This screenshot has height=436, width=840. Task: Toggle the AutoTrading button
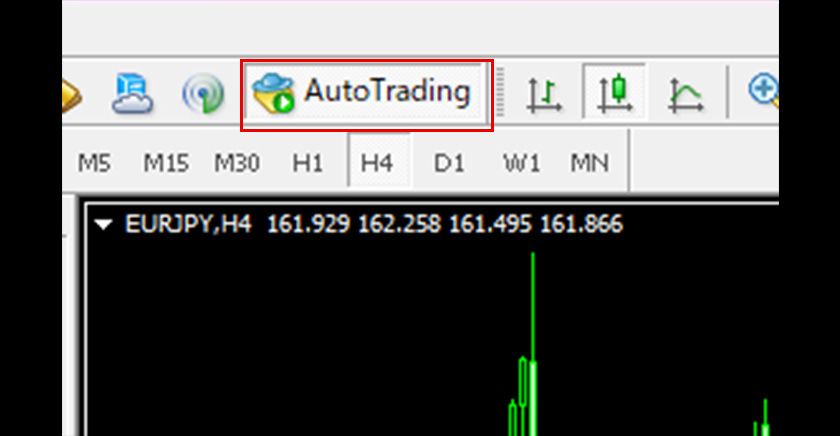pyautogui.click(x=366, y=93)
